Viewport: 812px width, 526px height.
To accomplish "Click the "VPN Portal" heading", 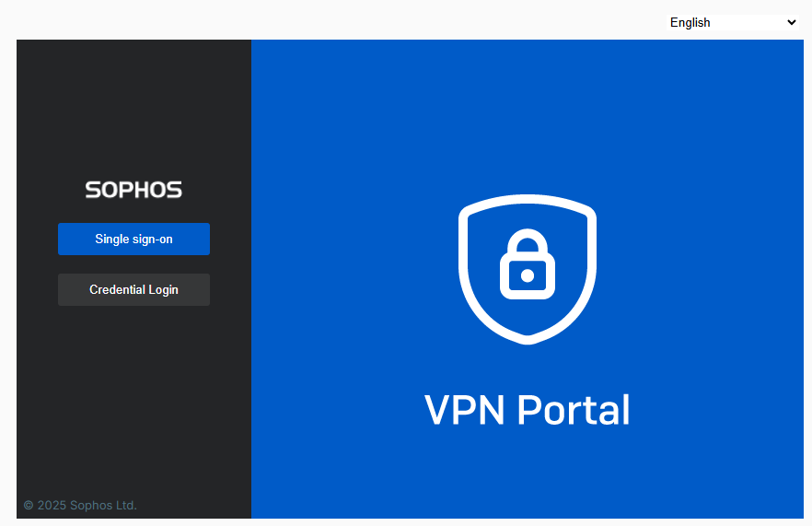I will pos(528,410).
